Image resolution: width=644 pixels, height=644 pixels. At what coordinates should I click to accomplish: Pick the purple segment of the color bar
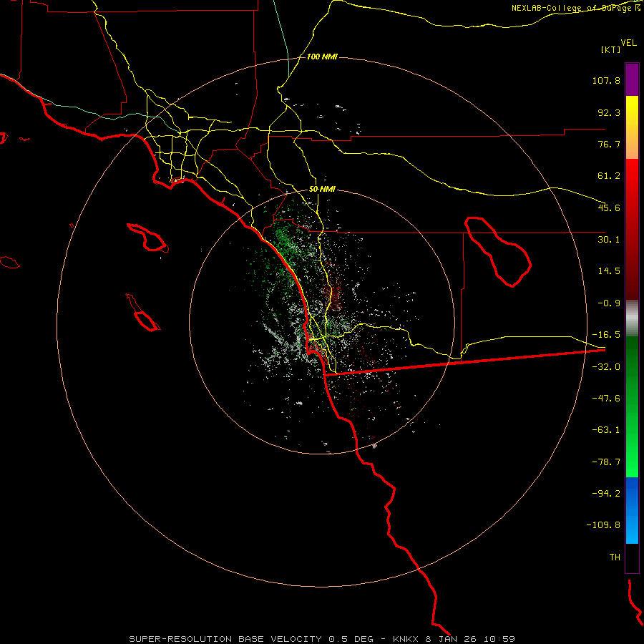click(x=632, y=80)
